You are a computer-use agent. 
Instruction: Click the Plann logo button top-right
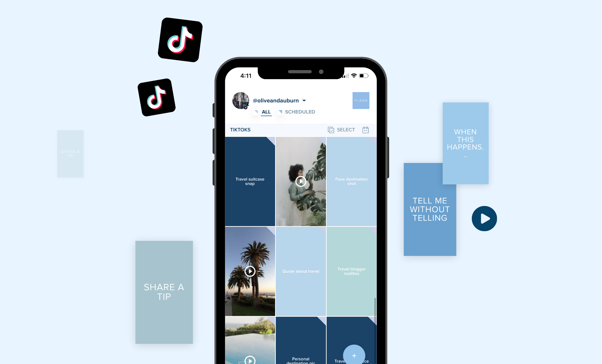point(361,100)
